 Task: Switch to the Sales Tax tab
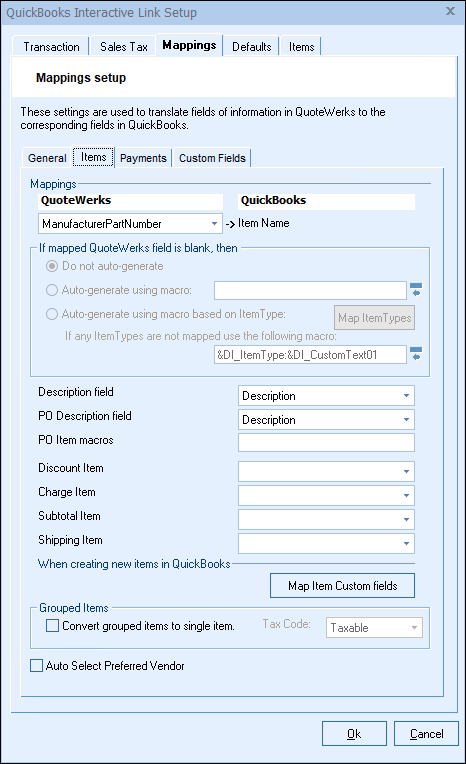[x=124, y=47]
